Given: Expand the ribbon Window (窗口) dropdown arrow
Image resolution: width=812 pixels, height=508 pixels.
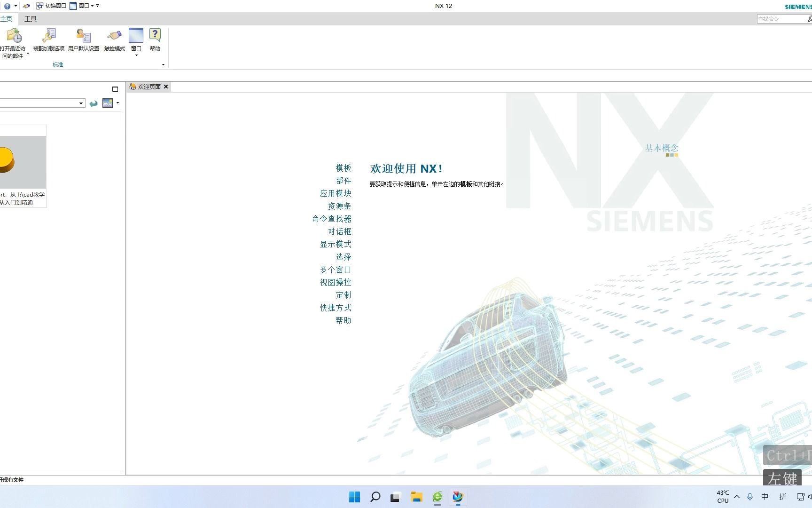Looking at the screenshot, I should (x=136, y=56).
